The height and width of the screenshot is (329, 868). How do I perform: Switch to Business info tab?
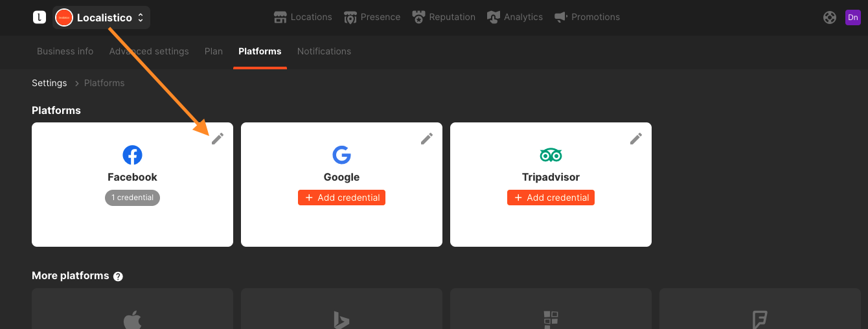[65, 51]
